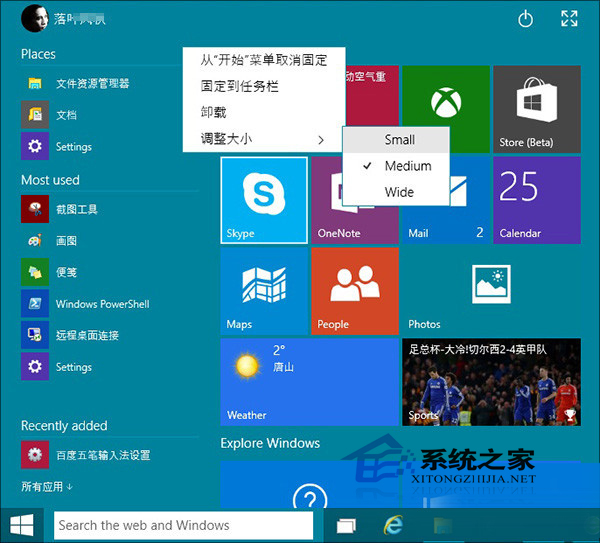
Task: Open the Store (Beta) tile
Action: click(x=537, y=109)
